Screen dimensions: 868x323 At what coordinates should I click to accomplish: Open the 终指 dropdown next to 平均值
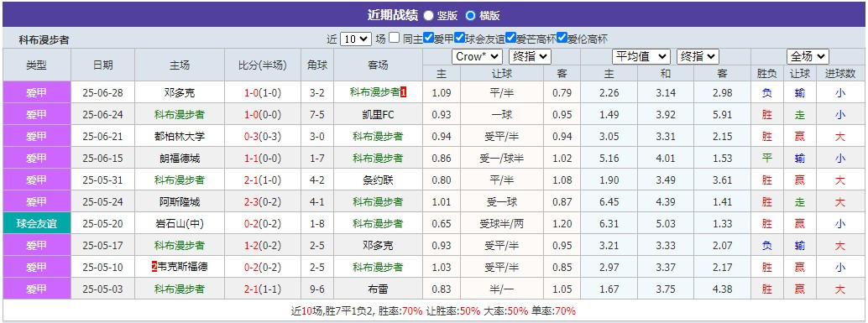pyautogui.click(x=698, y=56)
